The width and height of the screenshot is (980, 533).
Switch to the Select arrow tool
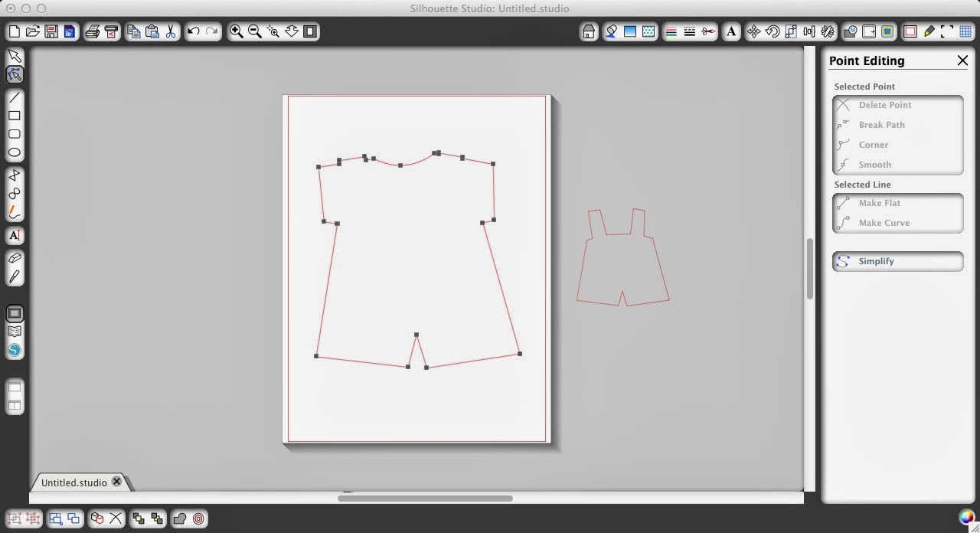[15, 55]
